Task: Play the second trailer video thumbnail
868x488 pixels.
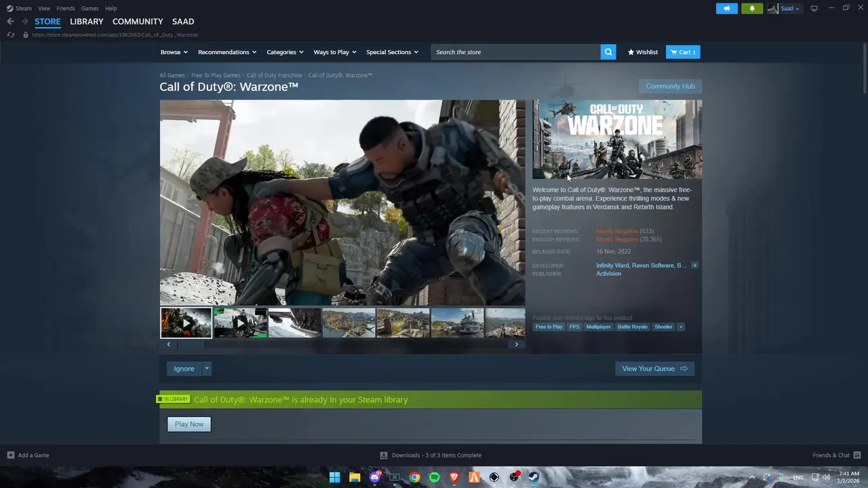Action: pos(240,323)
